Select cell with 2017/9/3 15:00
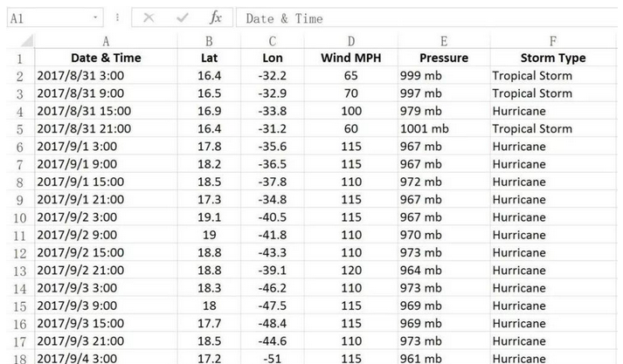623x364 pixels. 106,323
